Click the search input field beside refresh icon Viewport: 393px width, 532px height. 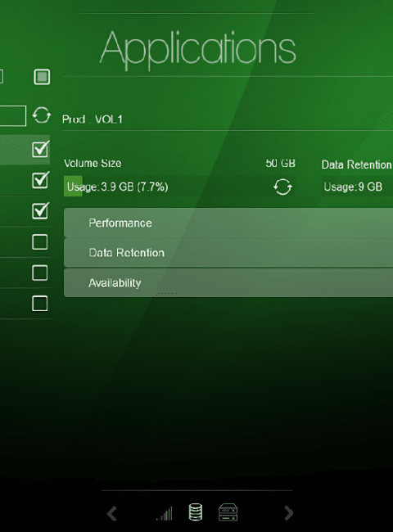click(x=13, y=115)
